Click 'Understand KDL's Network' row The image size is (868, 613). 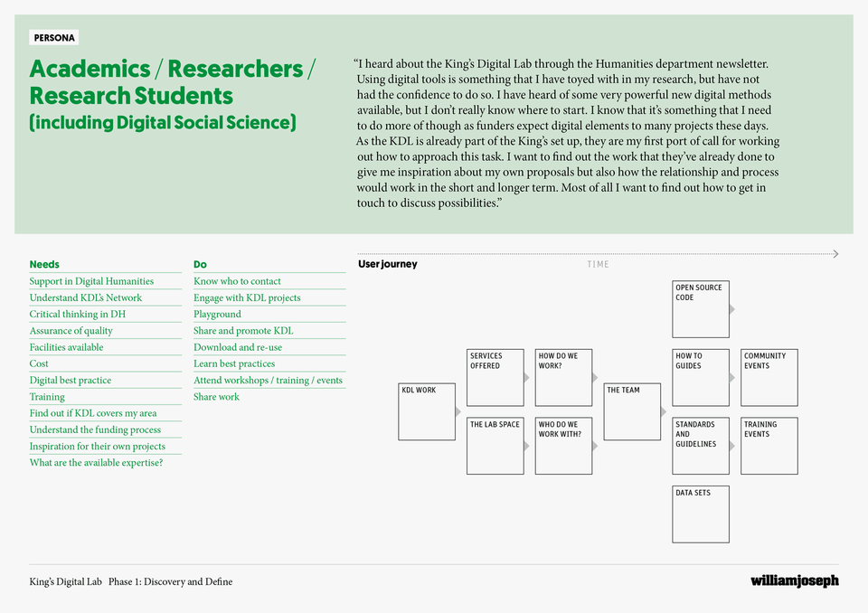(x=105, y=297)
